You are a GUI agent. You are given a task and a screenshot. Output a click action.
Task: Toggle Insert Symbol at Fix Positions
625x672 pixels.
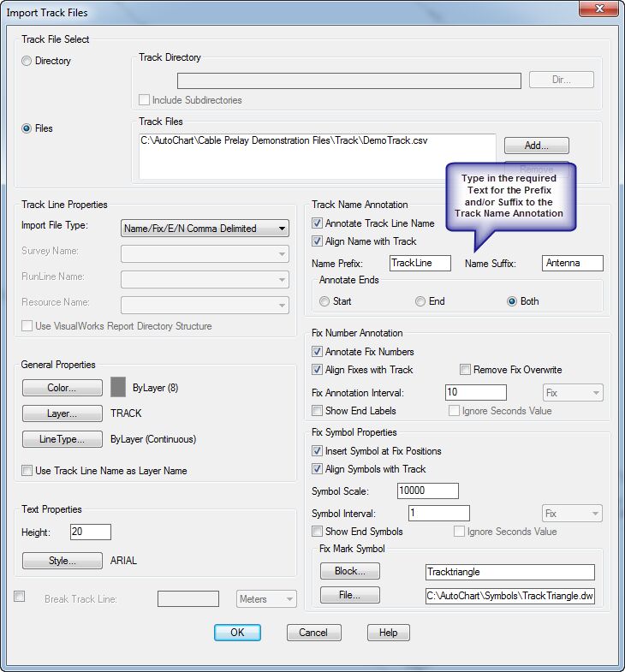(317, 451)
